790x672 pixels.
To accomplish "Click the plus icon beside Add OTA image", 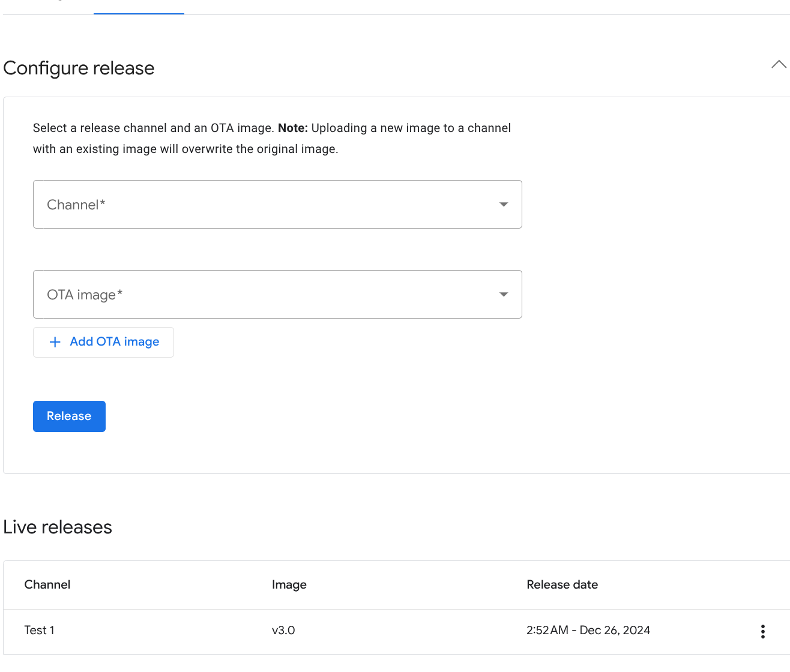I will (55, 342).
